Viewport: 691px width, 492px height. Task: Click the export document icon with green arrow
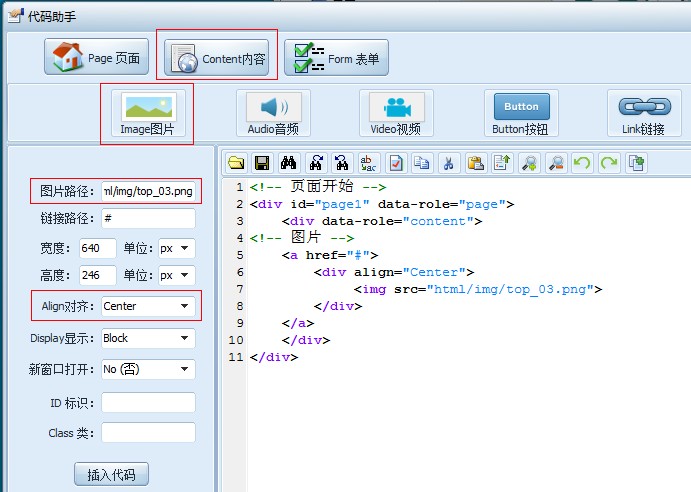pyautogui.click(x=502, y=163)
